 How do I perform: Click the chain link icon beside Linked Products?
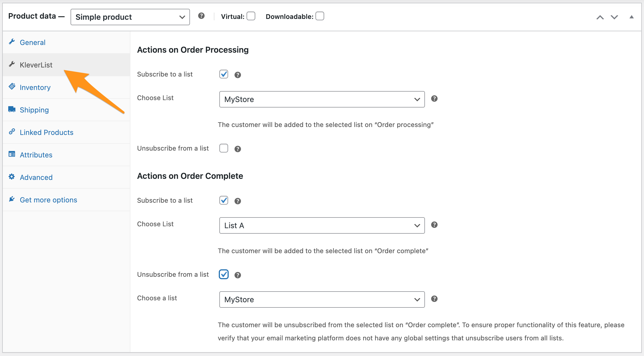(12, 132)
